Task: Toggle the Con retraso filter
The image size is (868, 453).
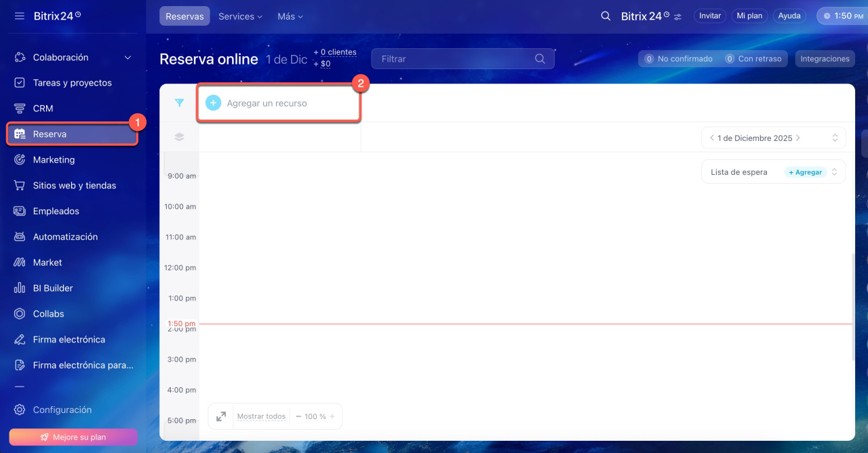Action: click(x=753, y=59)
